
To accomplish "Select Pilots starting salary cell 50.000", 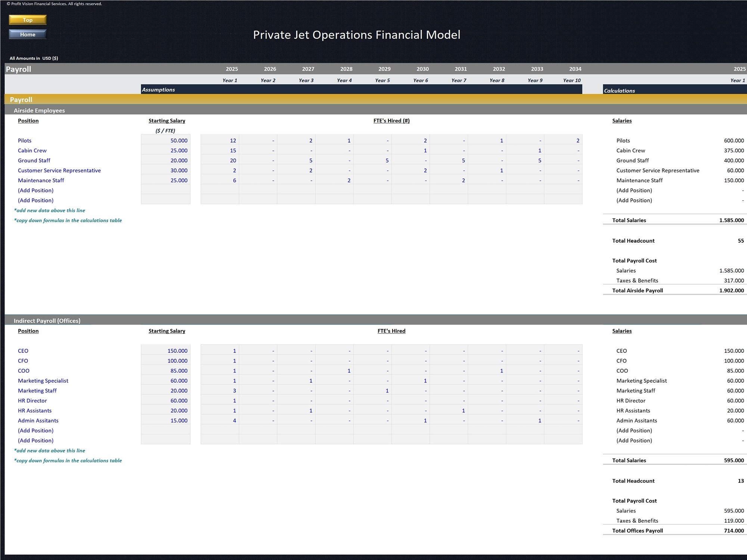I will pyautogui.click(x=165, y=140).
